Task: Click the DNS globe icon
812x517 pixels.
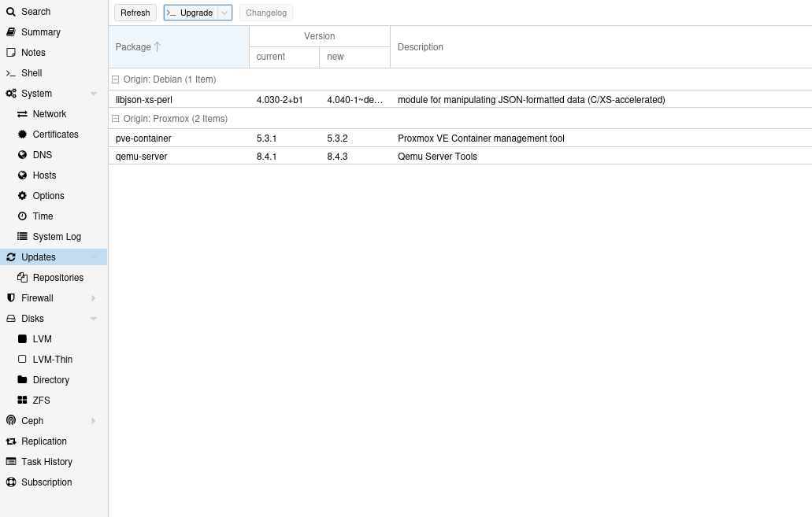Action: (23, 155)
